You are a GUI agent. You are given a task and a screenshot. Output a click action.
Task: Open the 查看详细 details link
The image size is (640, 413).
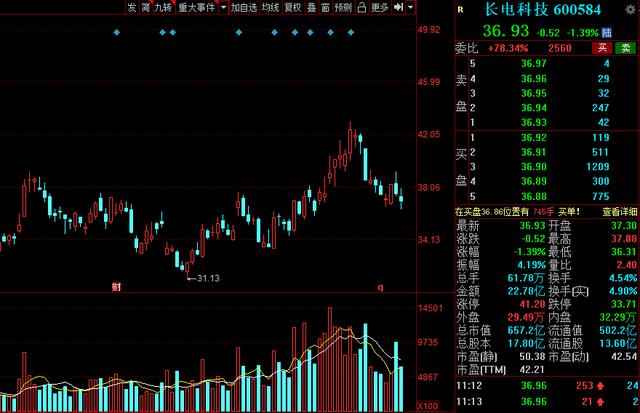[x=620, y=211]
